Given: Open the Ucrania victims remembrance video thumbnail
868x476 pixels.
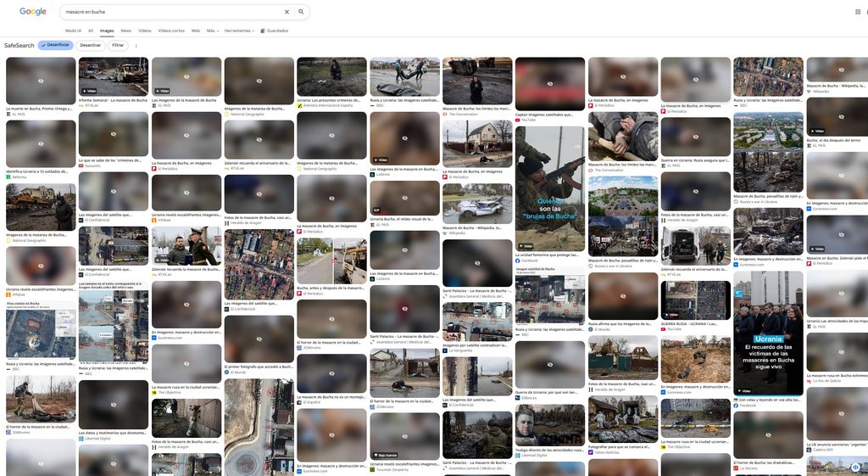Looking at the screenshot, I should tap(768, 333).
